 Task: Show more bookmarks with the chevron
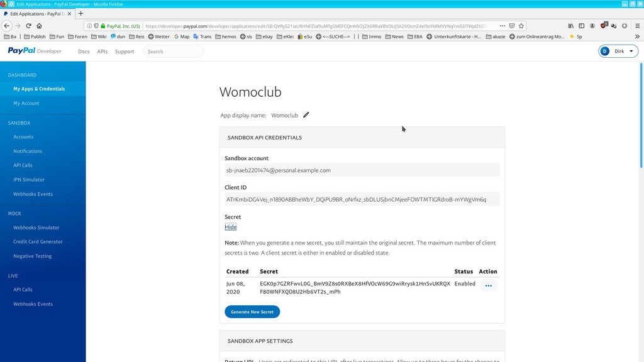coord(638,36)
